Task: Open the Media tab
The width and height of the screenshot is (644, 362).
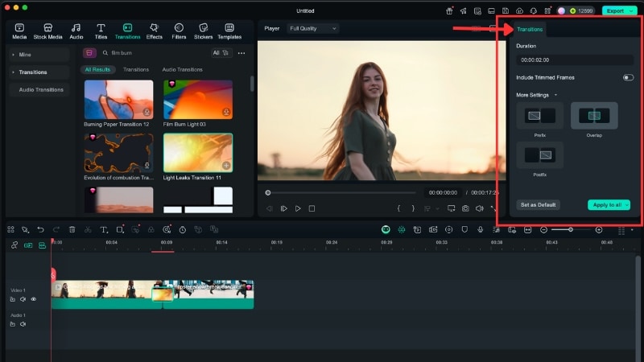Action: click(x=19, y=31)
